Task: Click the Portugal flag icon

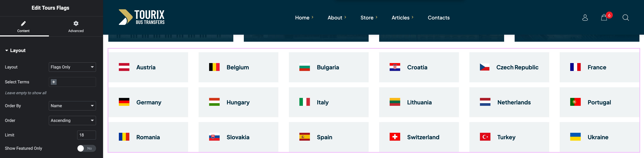Action: click(575, 102)
